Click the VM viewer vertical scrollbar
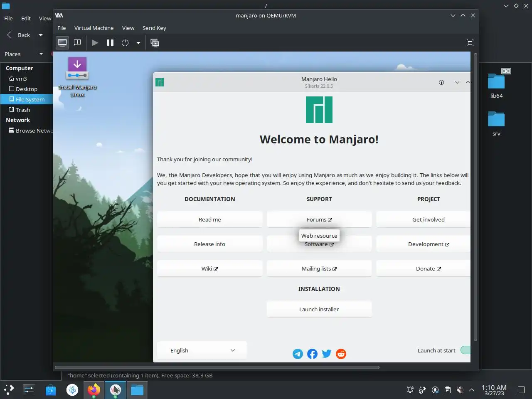Screen dimensions: 532x399 tap(475, 197)
